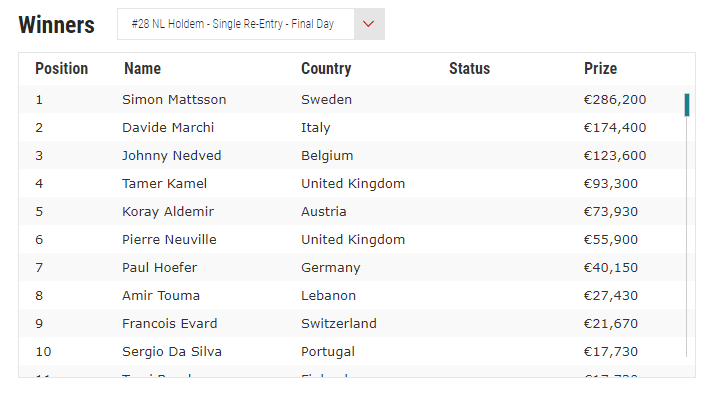This screenshot has height=402, width=710.
Task: Select the Amir Touma row
Action: coord(352,296)
